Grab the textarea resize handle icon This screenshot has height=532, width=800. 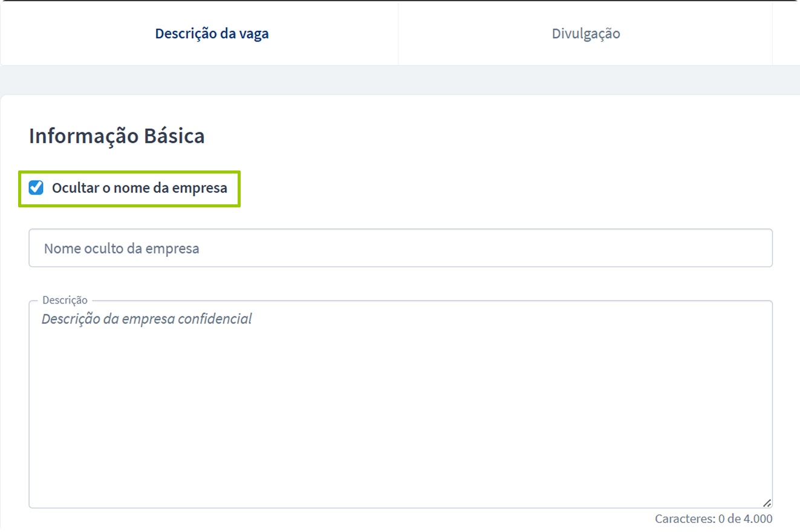[767, 502]
